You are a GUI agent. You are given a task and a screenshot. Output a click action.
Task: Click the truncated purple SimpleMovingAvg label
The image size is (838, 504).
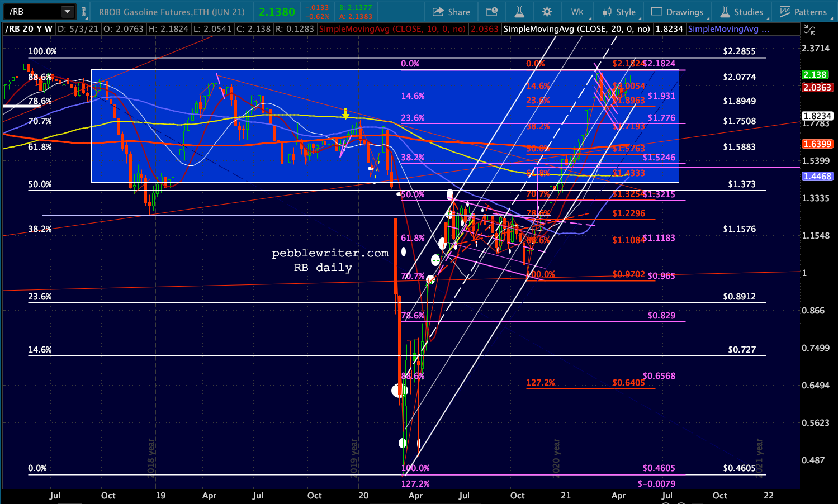click(728, 29)
